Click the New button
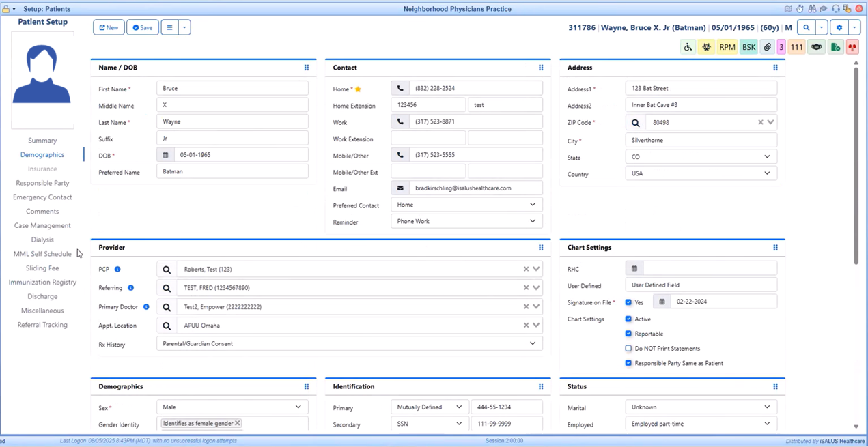Viewport: 868px width, 447px height. [x=109, y=28]
